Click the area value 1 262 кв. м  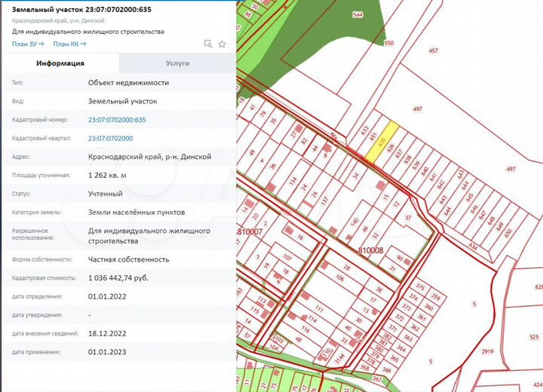pyautogui.click(x=107, y=175)
